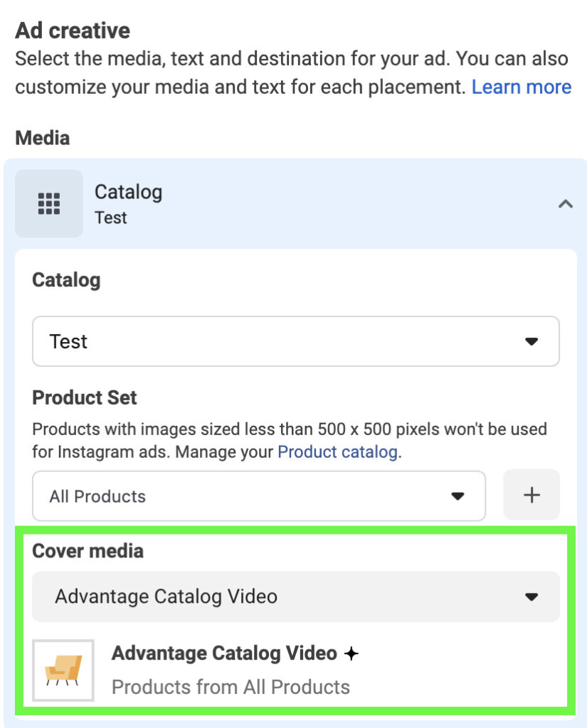The width and height of the screenshot is (587, 728).
Task: Click the dropdown caret on the Test selector
Action: click(x=531, y=341)
